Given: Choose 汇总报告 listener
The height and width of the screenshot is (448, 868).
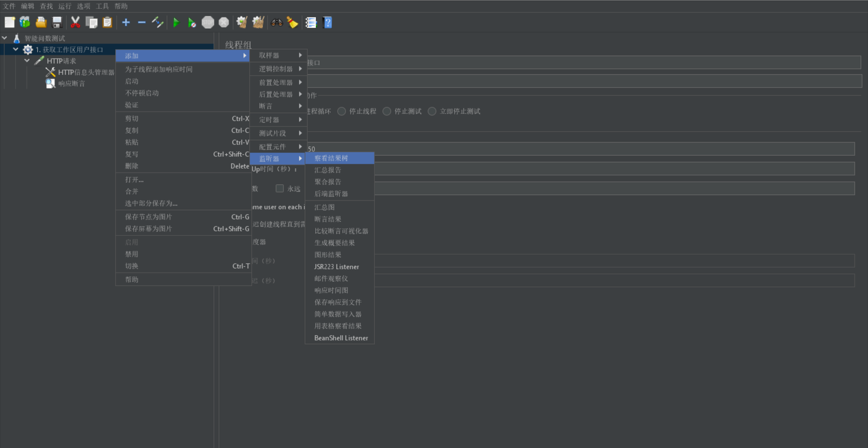Looking at the screenshot, I should coord(340,170).
